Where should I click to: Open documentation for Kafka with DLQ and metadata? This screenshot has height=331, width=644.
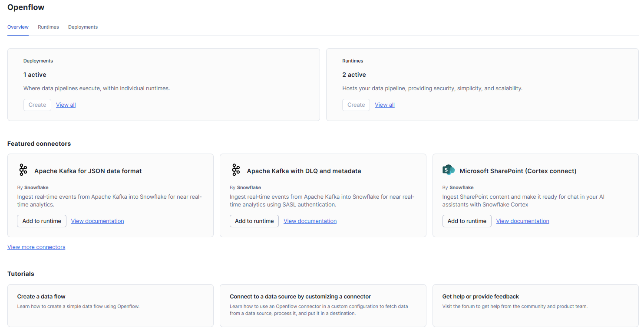[310, 221]
